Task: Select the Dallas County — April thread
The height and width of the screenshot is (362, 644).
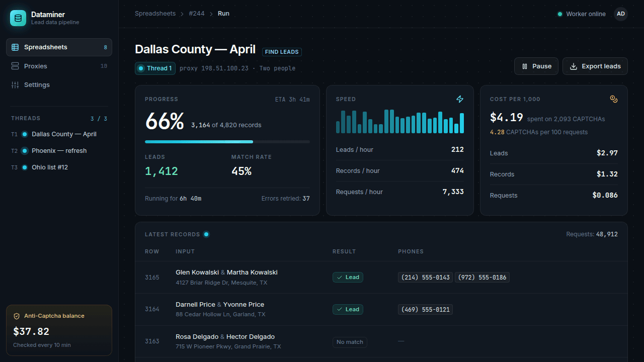Action: coord(59,134)
